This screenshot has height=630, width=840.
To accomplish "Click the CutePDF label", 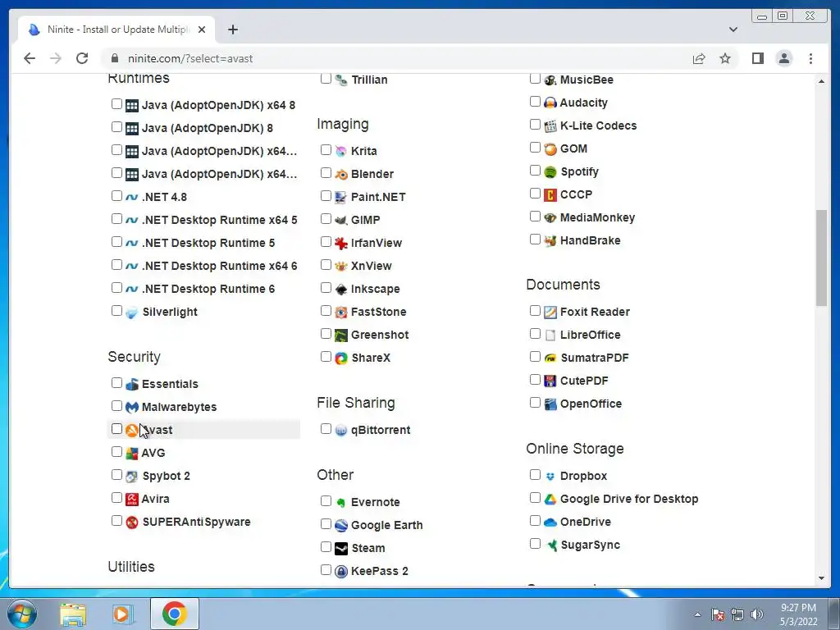I will [584, 381].
